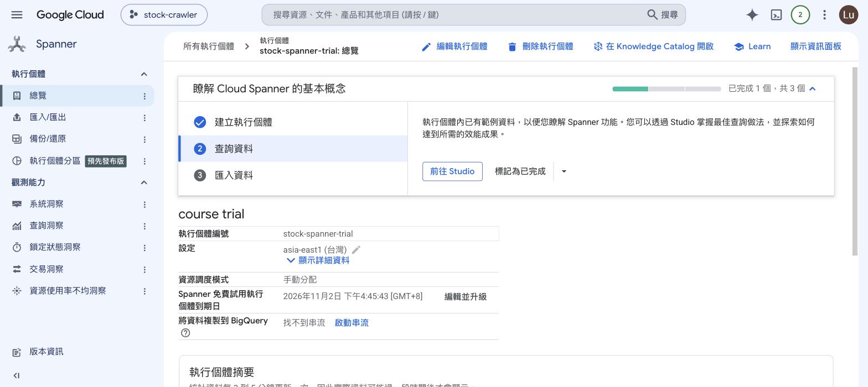This screenshot has width=868, height=387.
Task: Click 編輯執行個體 button
Action: click(454, 46)
